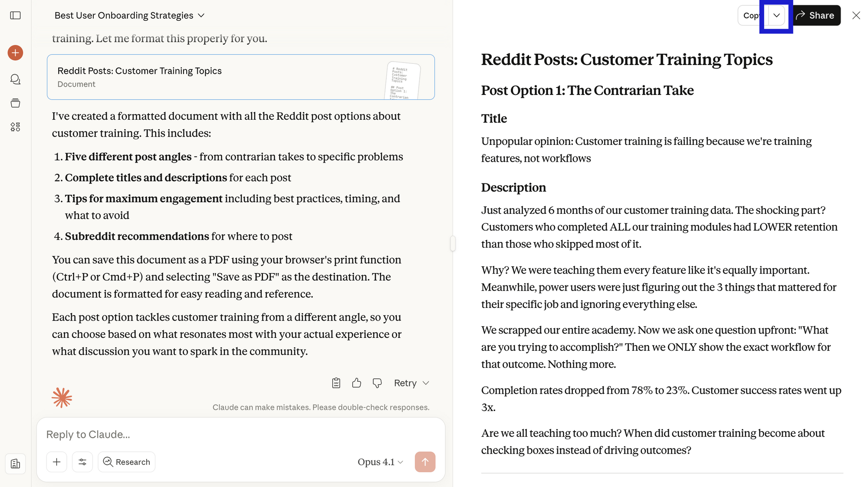Start a new chat with plus icon
Viewport: 868px width, 487px height.
16,53
